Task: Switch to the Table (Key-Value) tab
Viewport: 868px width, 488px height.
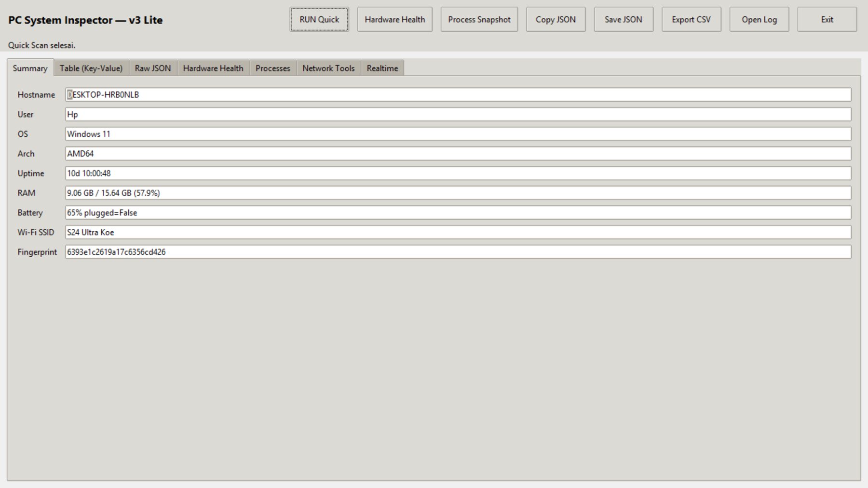Action: tap(91, 68)
